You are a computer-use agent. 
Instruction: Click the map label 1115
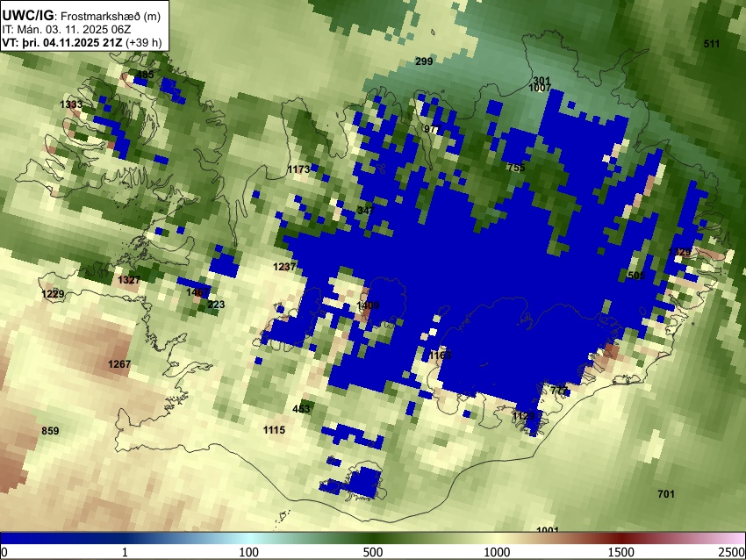[x=274, y=430]
